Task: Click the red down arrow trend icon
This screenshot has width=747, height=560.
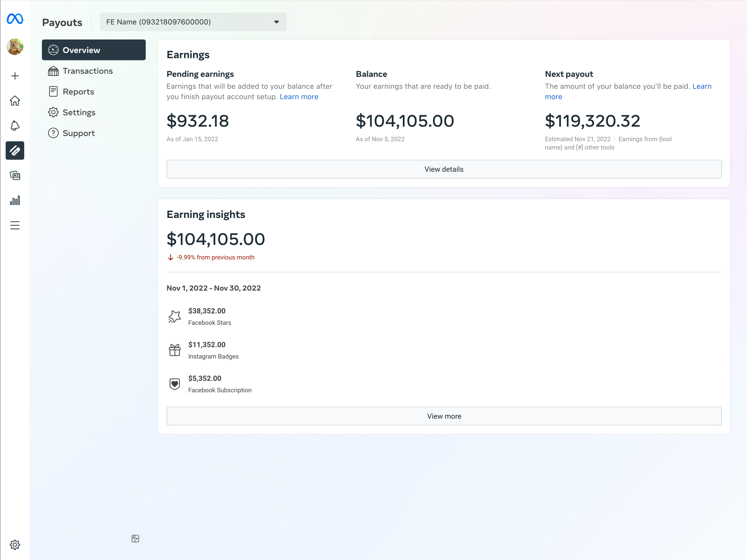Action: click(170, 257)
